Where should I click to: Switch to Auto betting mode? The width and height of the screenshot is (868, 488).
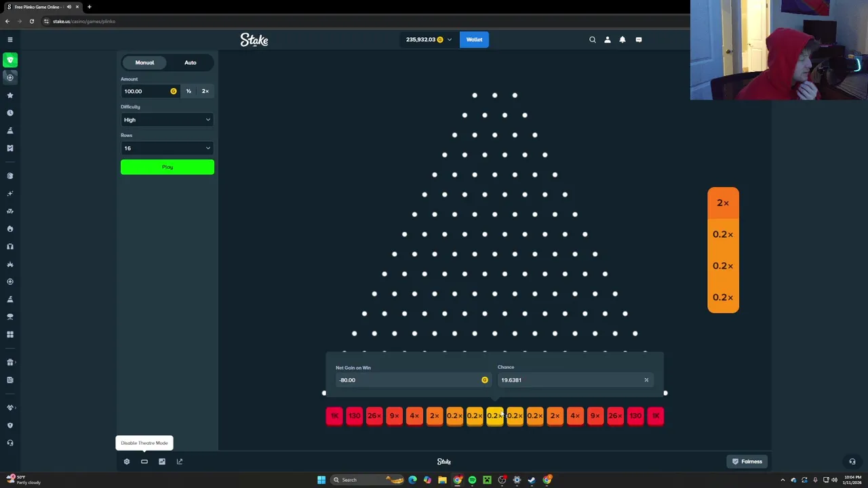[191, 62]
